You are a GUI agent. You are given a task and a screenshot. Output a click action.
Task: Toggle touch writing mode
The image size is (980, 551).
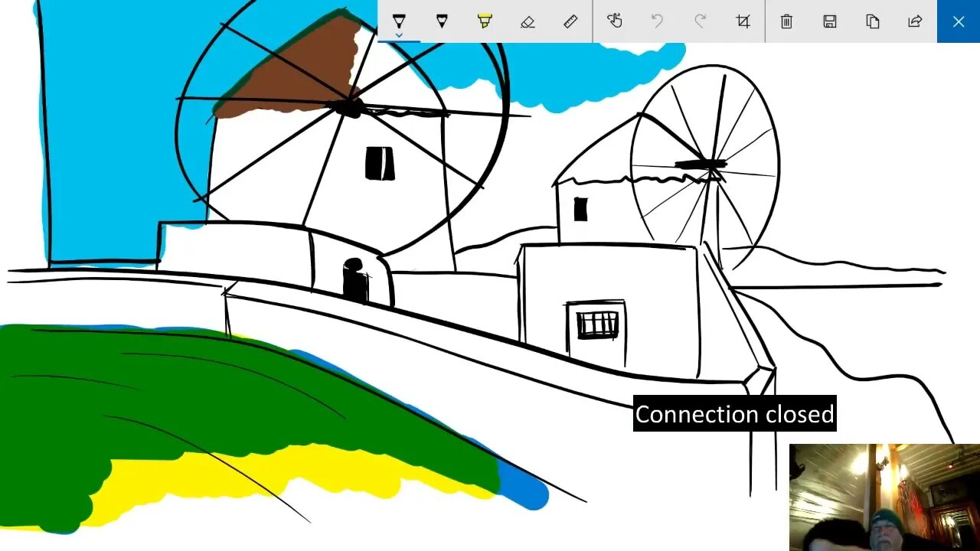[614, 21]
